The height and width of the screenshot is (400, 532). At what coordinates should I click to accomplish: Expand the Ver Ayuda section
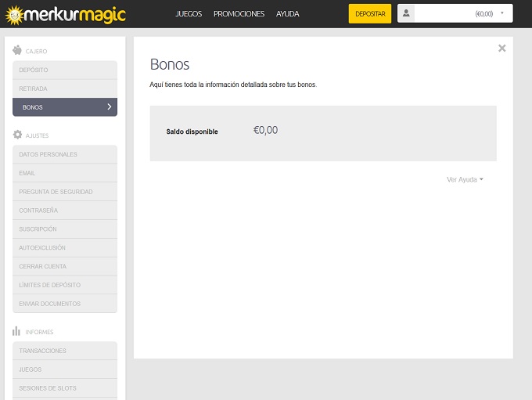point(465,180)
